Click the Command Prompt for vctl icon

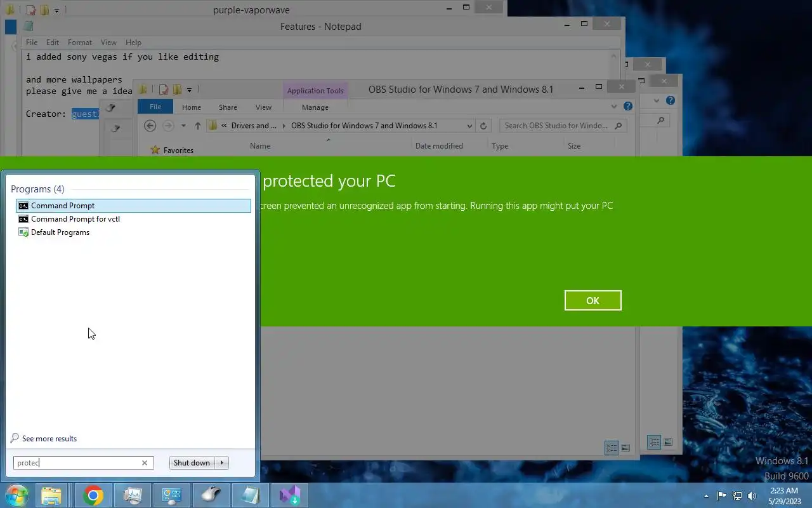tap(23, 219)
